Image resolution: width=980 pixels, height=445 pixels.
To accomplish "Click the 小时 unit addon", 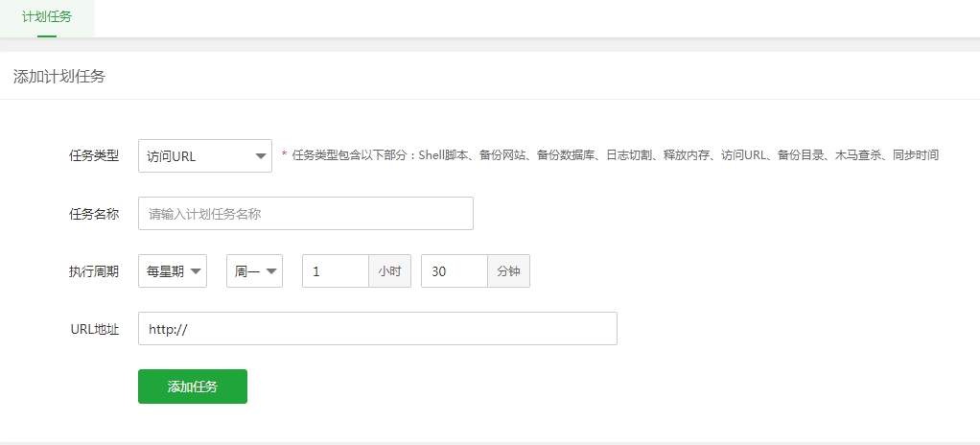I will [389, 271].
